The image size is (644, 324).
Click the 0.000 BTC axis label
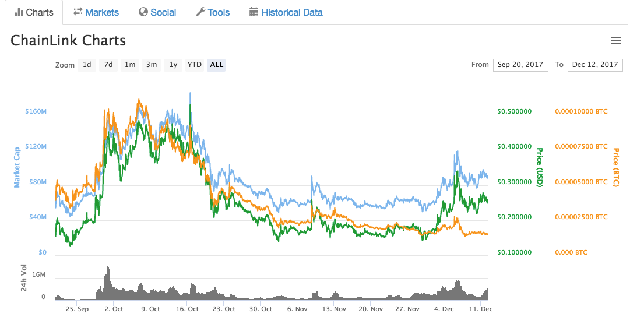tap(571, 252)
